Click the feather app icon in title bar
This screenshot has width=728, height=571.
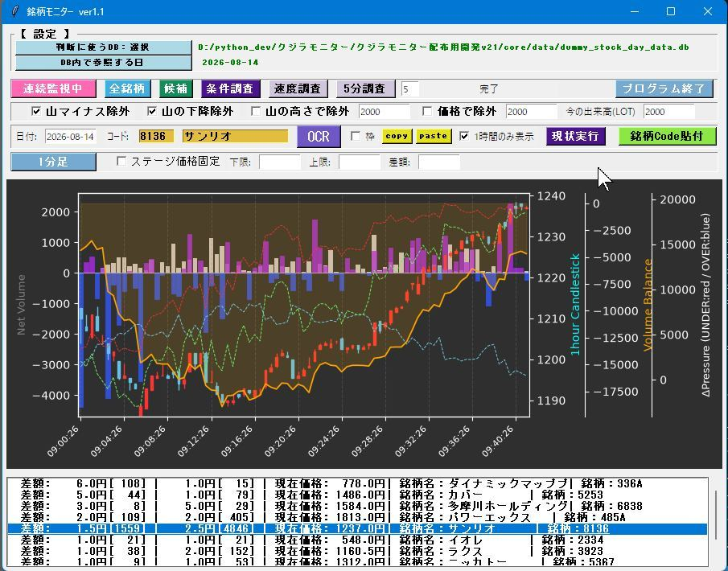click(14, 11)
